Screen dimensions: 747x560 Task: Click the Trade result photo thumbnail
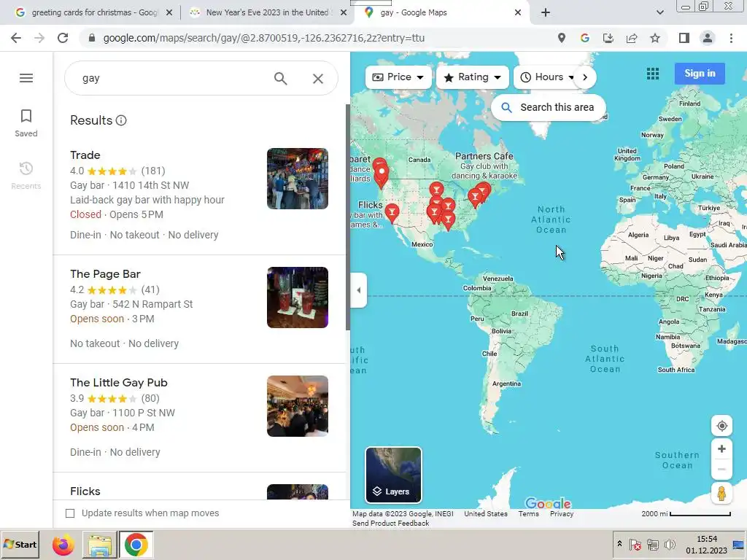(298, 179)
